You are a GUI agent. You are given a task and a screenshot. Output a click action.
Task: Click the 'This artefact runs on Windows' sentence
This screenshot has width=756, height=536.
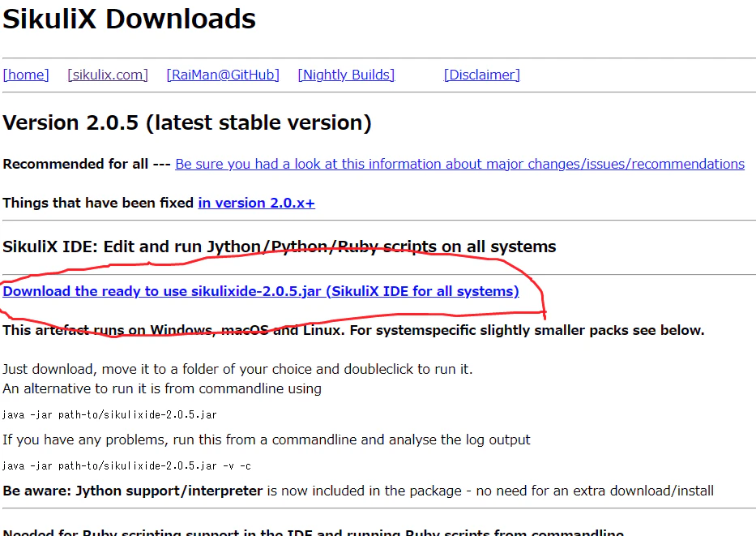click(353, 330)
